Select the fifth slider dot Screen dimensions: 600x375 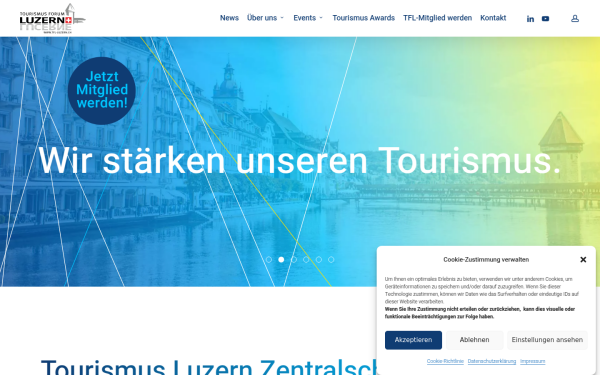pyautogui.click(x=319, y=259)
